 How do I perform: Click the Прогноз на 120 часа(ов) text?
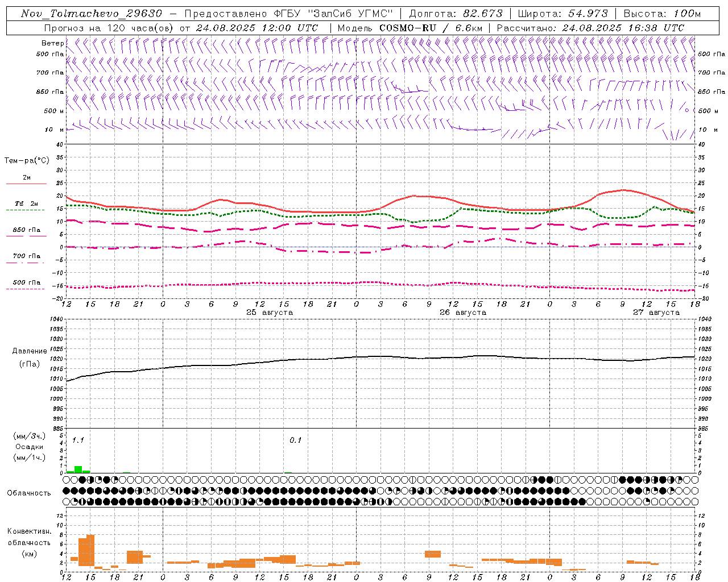(x=109, y=28)
